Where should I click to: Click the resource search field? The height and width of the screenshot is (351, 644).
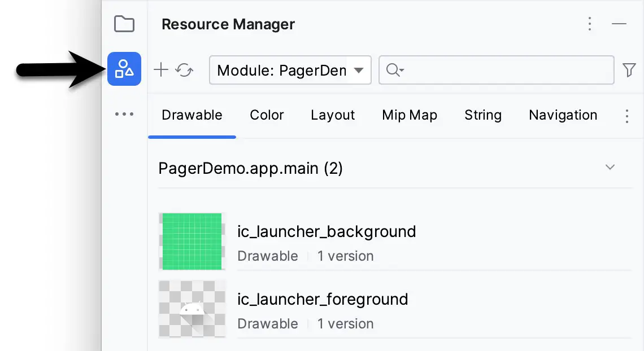coord(496,70)
